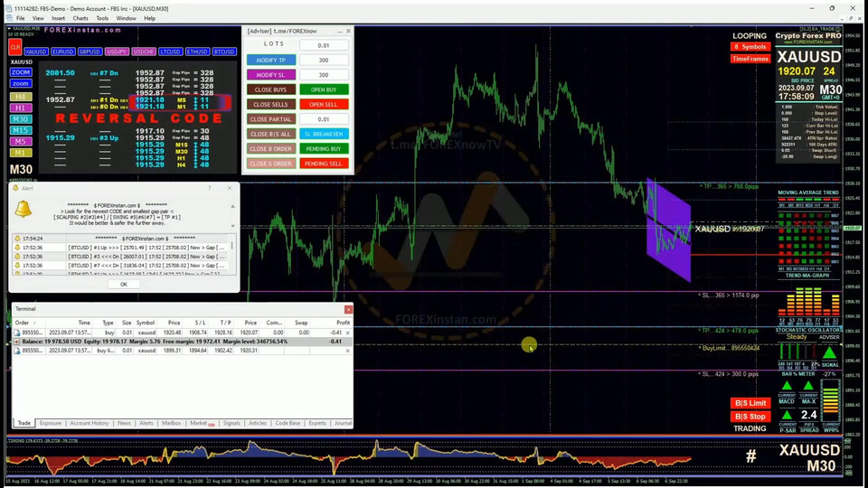Select the ETHUSD symbol button

click(x=197, y=52)
